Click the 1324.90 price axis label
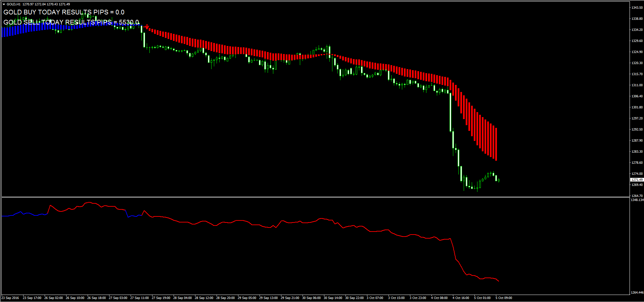Image resolution: width=644 pixels, height=302 pixels. point(637,52)
